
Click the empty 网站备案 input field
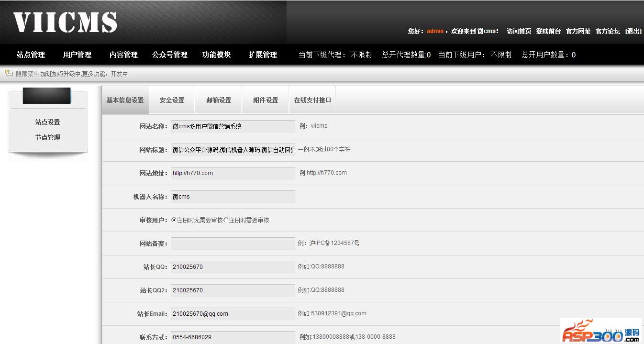(x=233, y=244)
